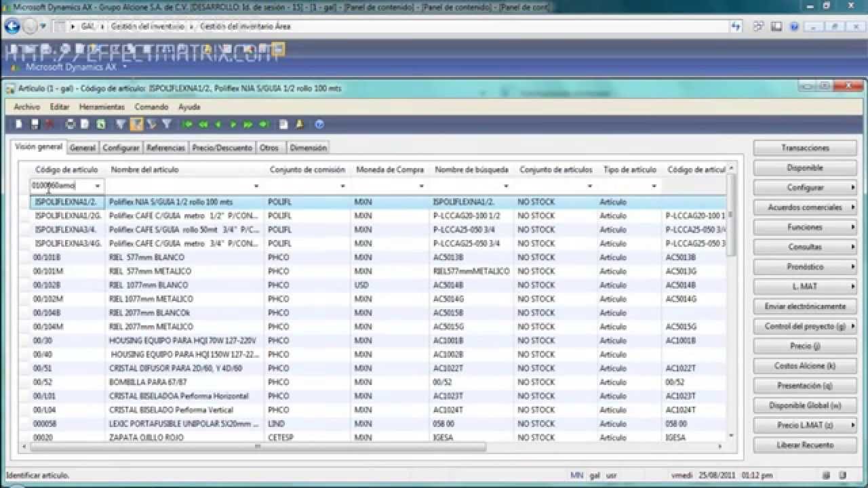Click the window layout icon near help

click(x=776, y=26)
